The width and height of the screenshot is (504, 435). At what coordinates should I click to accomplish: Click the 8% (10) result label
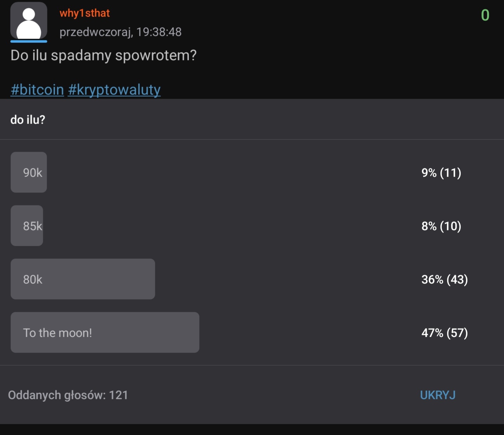coord(441,226)
